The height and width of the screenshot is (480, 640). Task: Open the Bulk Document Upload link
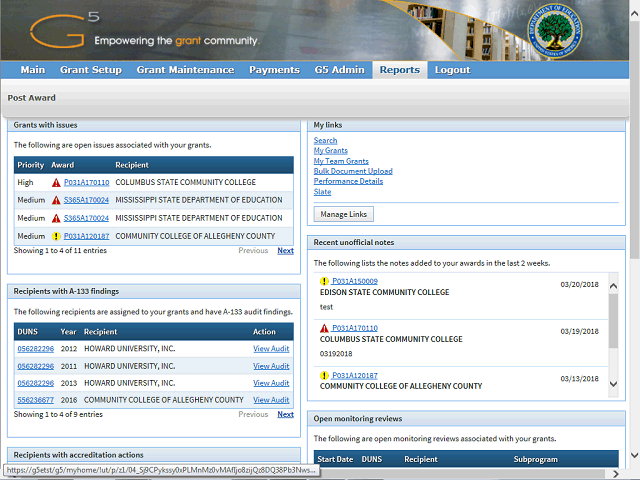(x=353, y=171)
